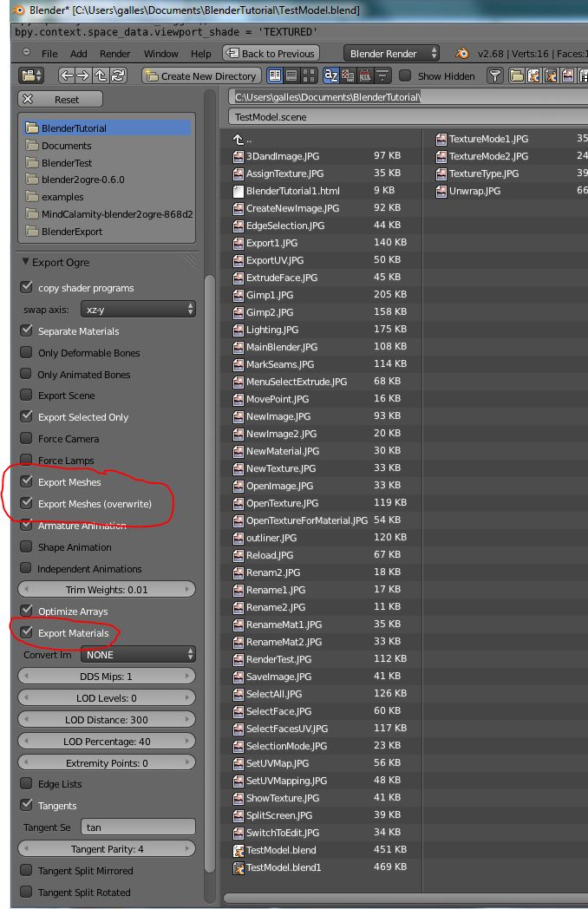The height and width of the screenshot is (909, 588).
Task: Click the editor type selector icon
Action: point(30,76)
